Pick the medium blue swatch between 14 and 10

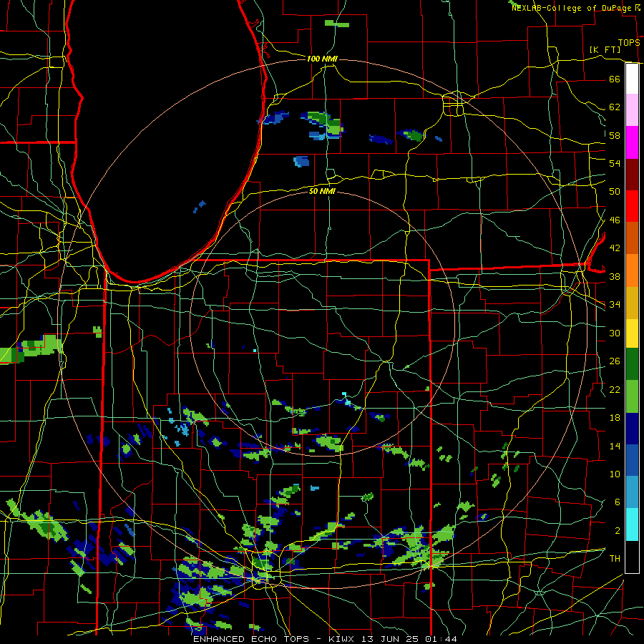click(632, 461)
